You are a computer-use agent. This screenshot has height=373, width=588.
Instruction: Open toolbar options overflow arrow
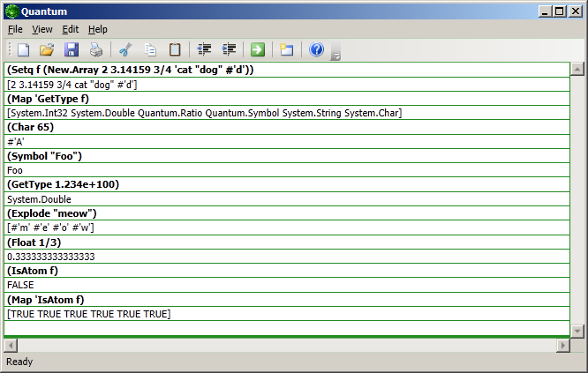click(335, 52)
